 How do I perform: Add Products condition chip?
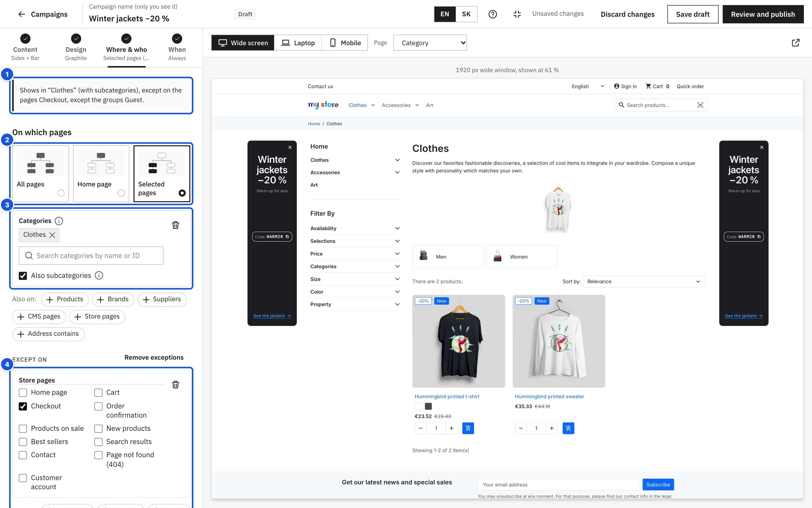pyautogui.click(x=65, y=299)
